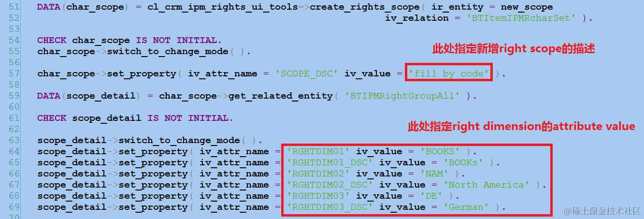
Task: Click line number 51 in the gutter
Action: (x=14, y=7)
